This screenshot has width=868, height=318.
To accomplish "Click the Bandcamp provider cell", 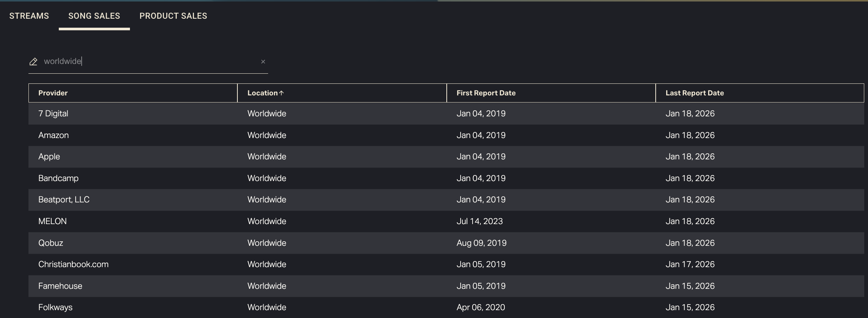I will (x=58, y=178).
